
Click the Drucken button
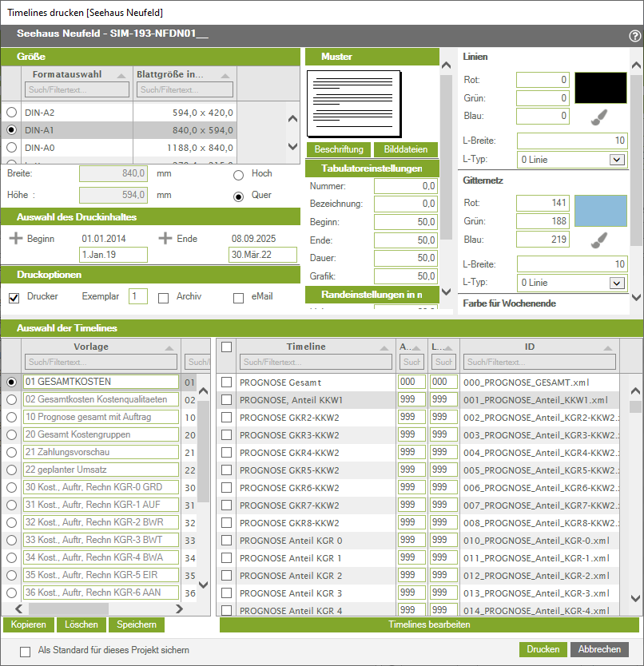pos(543,649)
